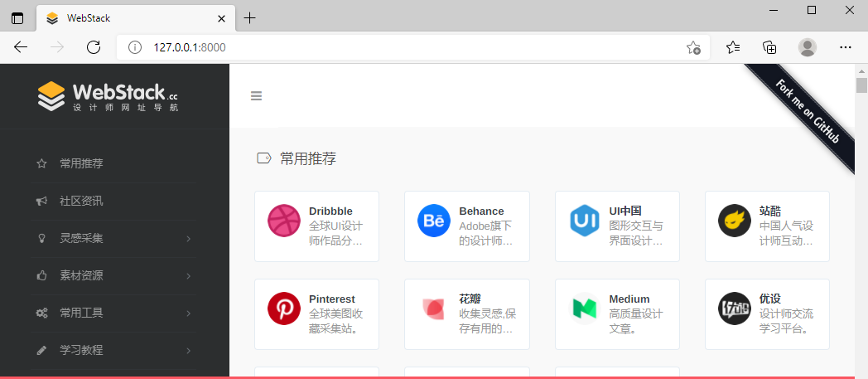Screen dimensions: 868x379
Task: Click the lightbulb icon beside 灵感采集
Action: (41, 238)
